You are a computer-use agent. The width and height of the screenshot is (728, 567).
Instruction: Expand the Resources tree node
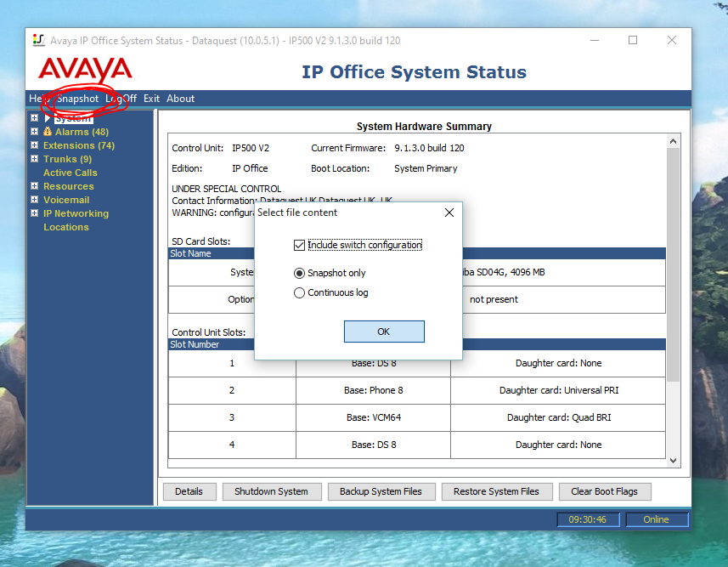34,186
